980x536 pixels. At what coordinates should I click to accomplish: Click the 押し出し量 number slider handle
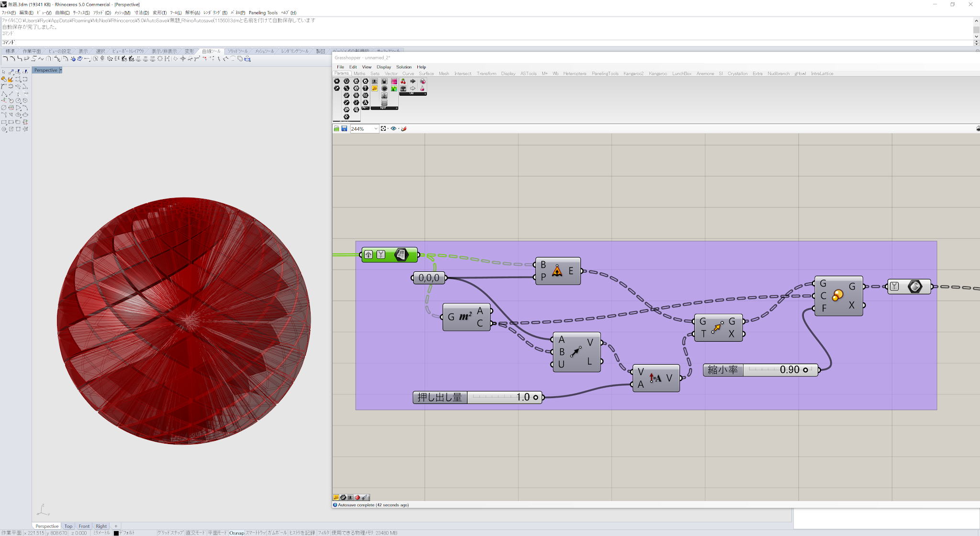535,397
